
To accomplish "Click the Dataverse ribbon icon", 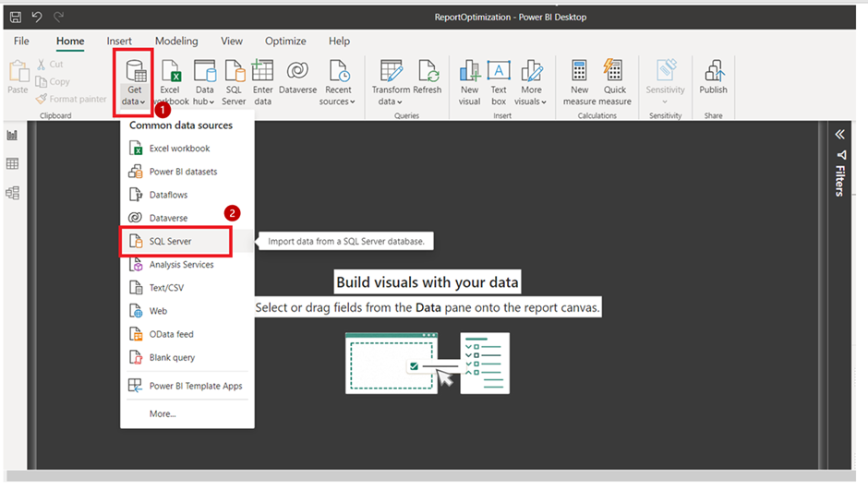I will (x=297, y=72).
